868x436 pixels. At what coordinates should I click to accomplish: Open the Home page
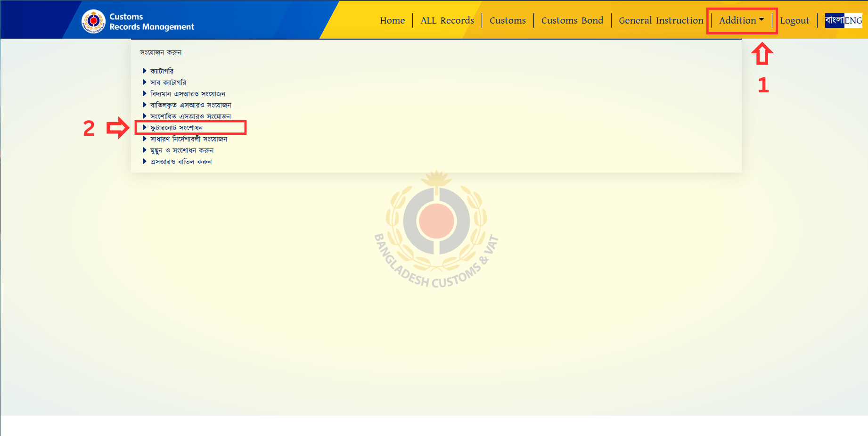[x=392, y=20]
